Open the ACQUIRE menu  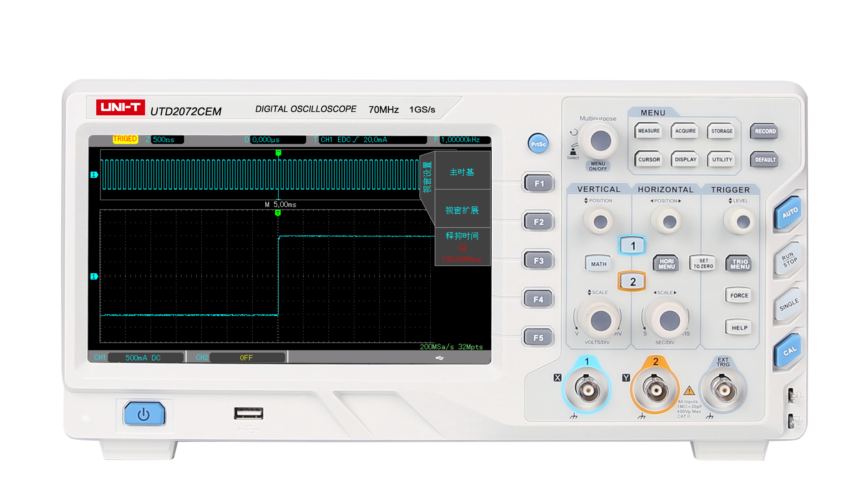[x=685, y=131]
